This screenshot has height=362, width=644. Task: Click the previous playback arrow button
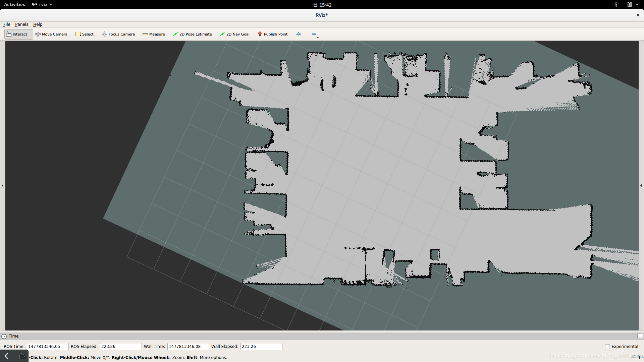click(x=6, y=356)
